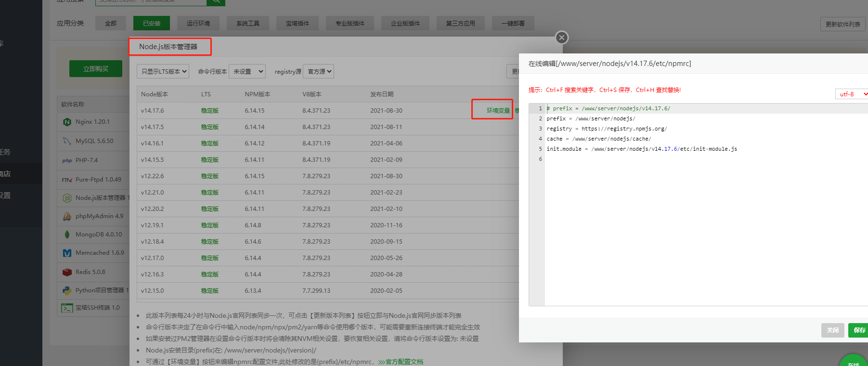Switch to the 一键部署 category tab
Viewport: 868px width, 366px height.
click(513, 23)
